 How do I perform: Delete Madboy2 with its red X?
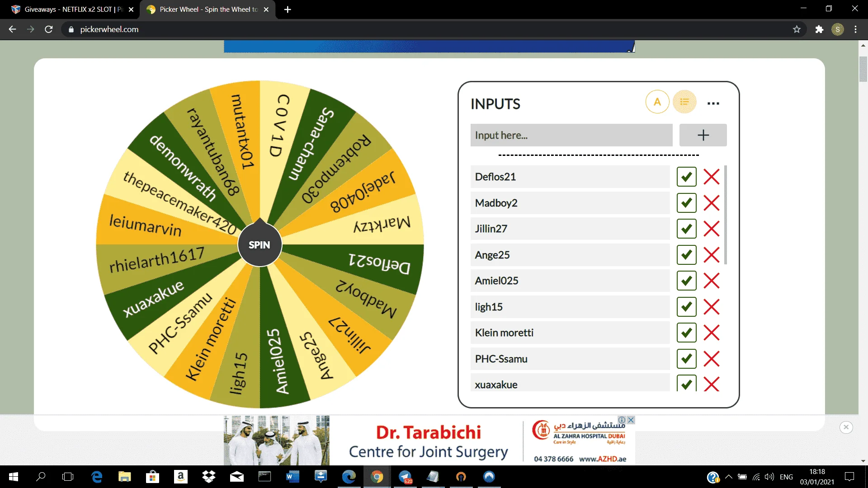[711, 203]
